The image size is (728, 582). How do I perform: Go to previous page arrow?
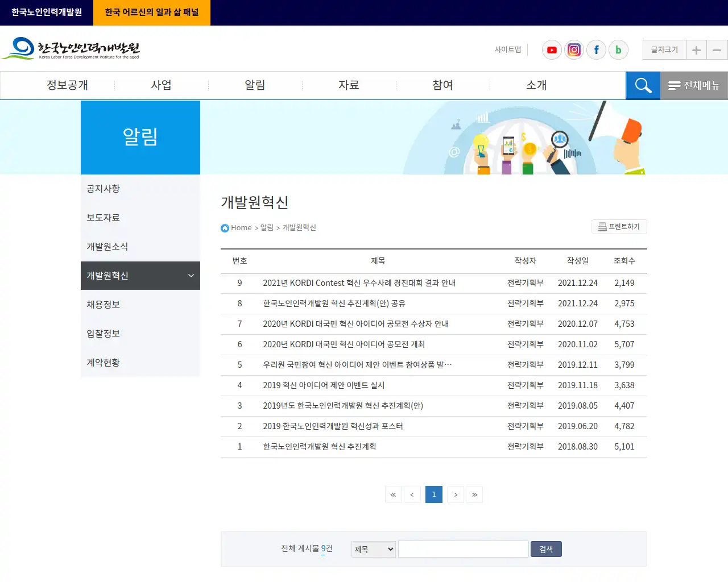click(412, 494)
